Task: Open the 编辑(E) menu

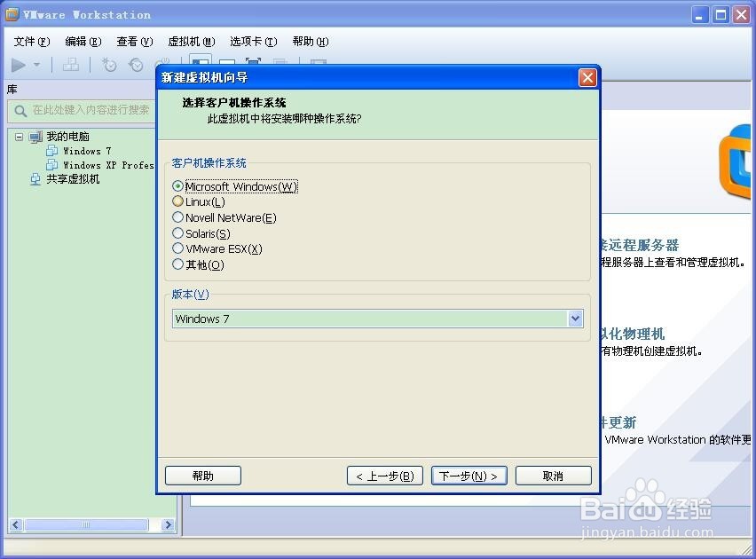Action: click(83, 42)
